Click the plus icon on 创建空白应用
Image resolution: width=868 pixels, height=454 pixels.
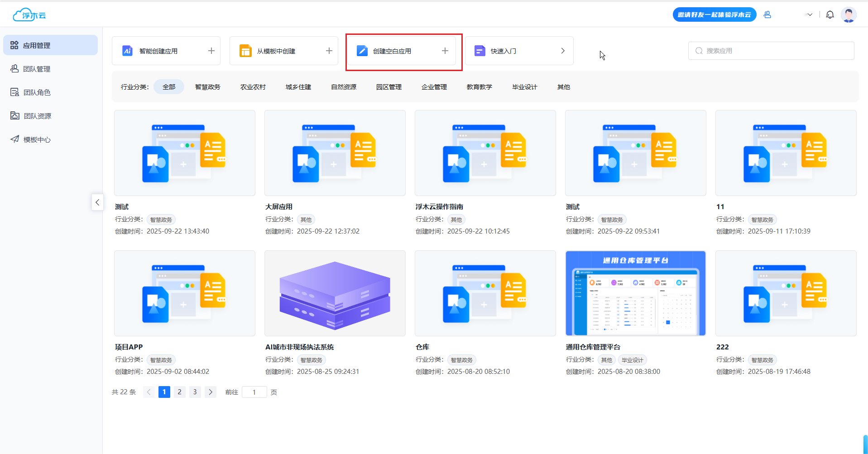coord(445,51)
